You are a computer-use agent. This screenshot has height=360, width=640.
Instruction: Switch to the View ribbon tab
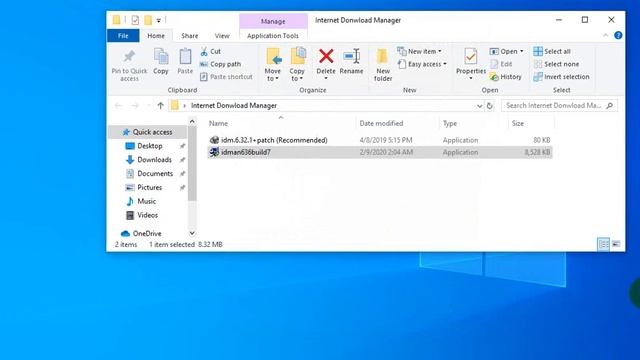click(x=222, y=36)
